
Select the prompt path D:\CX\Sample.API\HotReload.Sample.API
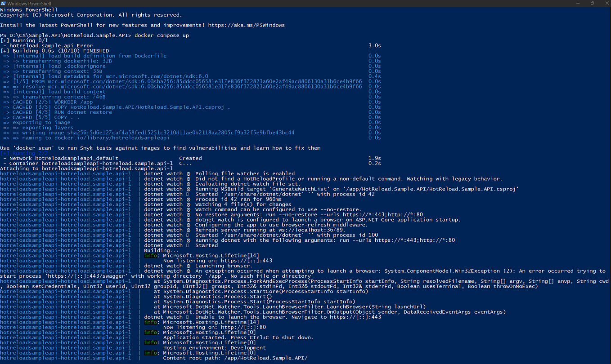click(72, 35)
